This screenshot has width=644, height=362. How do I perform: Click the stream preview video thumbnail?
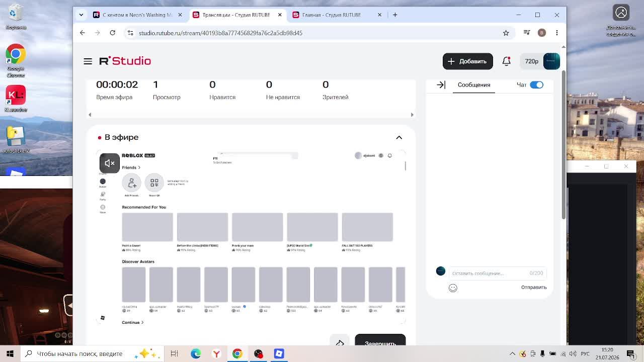(x=251, y=237)
